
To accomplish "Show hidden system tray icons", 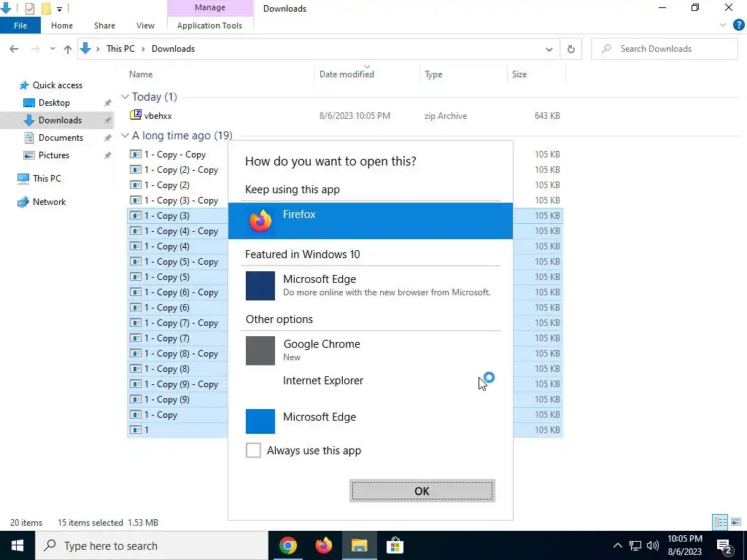I will click(617, 545).
